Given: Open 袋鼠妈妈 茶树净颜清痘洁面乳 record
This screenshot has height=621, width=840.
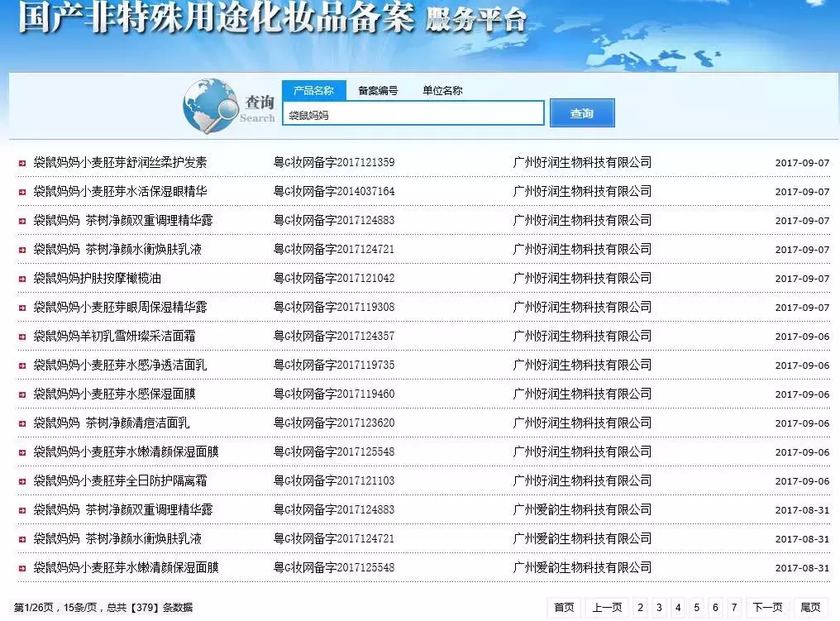Looking at the screenshot, I should (x=112, y=423).
